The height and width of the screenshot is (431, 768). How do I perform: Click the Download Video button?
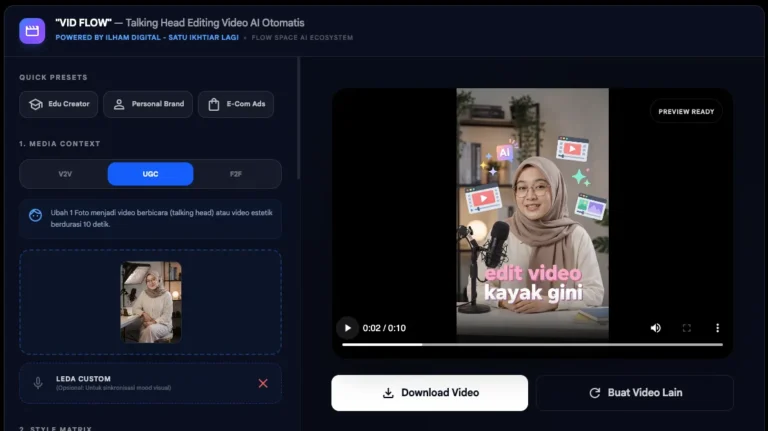[x=430, y=393]
